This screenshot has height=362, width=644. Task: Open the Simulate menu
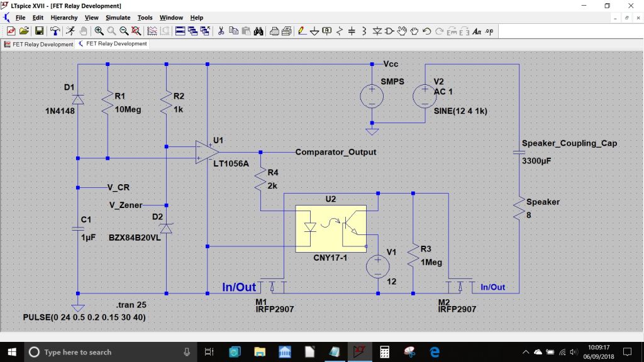(x=118, y=18)
